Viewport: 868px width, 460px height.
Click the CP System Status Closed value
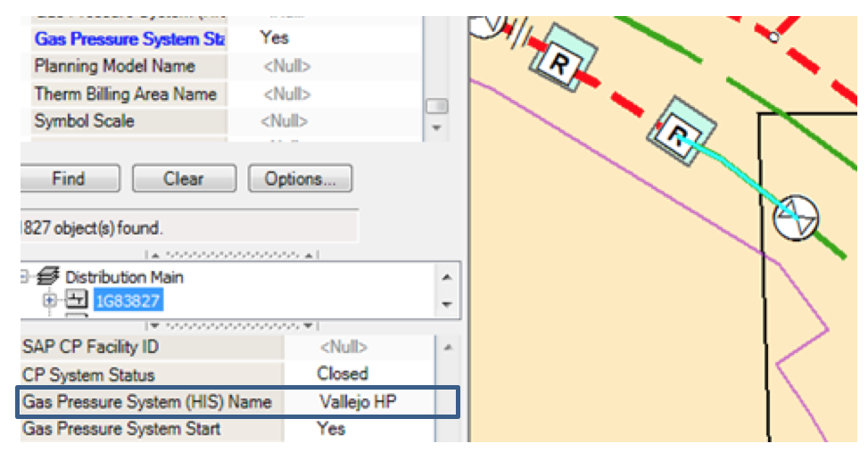pyautogui.click(x=343, y=374)
